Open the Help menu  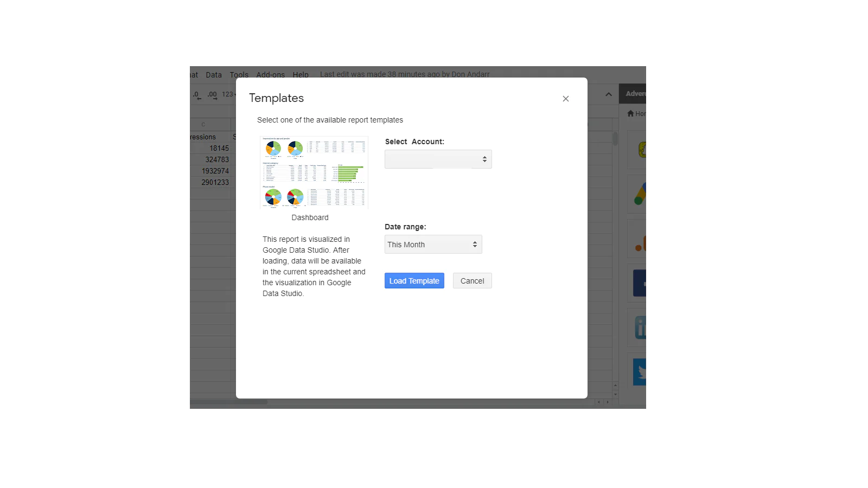tap(301, 75)
